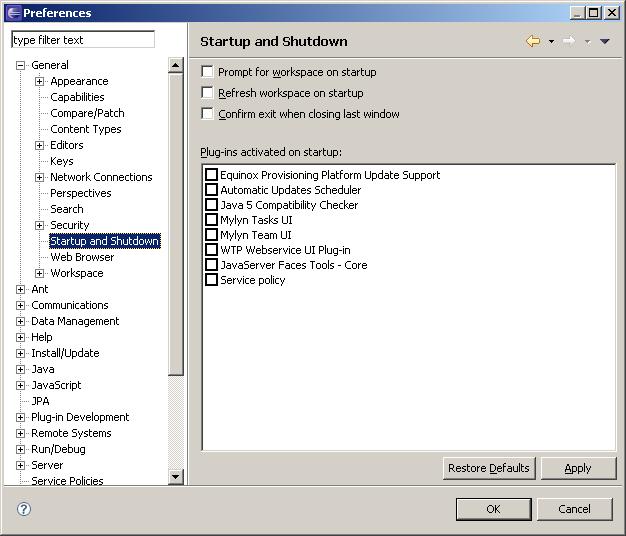Select Keys preferences page
Viewport: 626px width, 536px height.
61,161
